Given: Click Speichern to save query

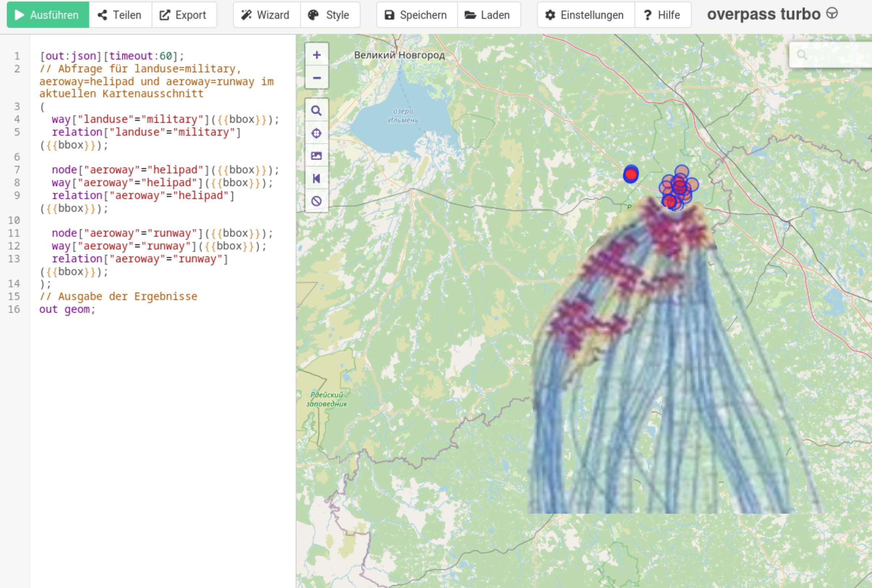Looking at the screenshot, I should (x=416, y=15).
